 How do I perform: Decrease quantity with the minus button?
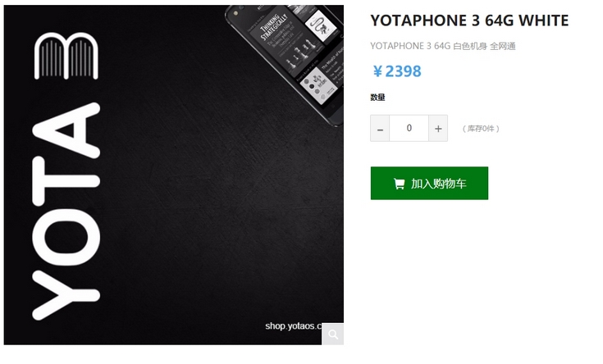point(380,129)
